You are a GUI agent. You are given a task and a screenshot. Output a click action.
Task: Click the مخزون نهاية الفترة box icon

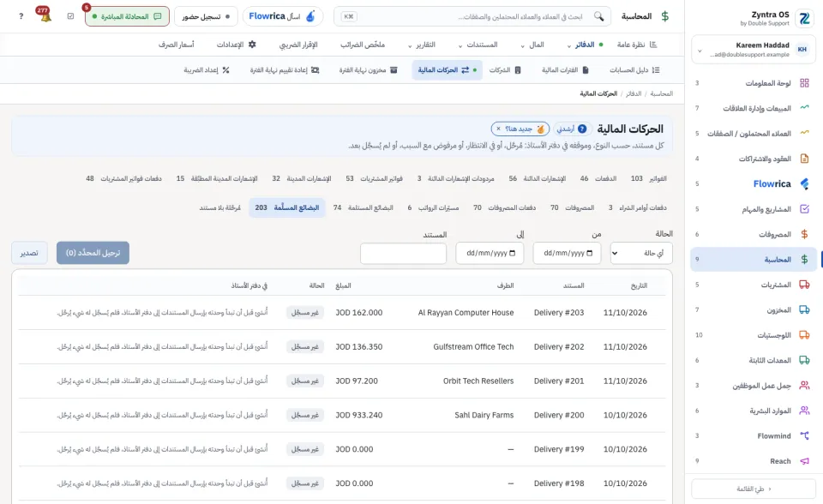(x=393, y=69)
